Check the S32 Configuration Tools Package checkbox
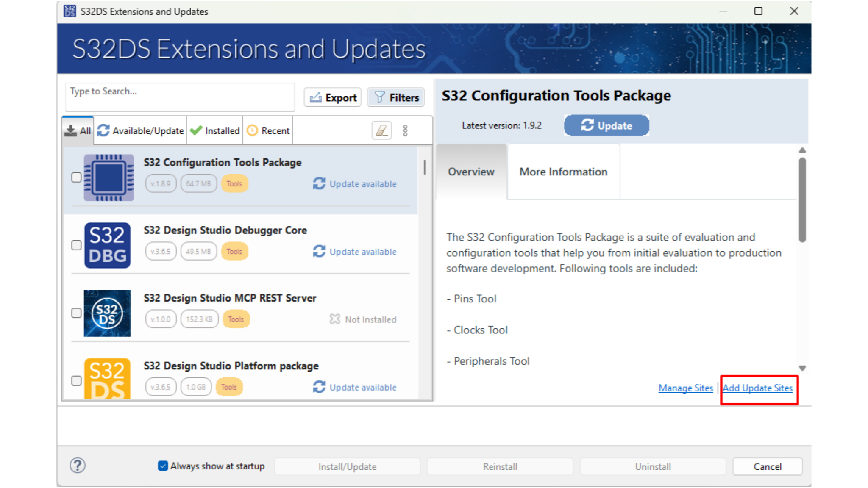This screenshot has height=488, width=868. click(x=76, y=177)
